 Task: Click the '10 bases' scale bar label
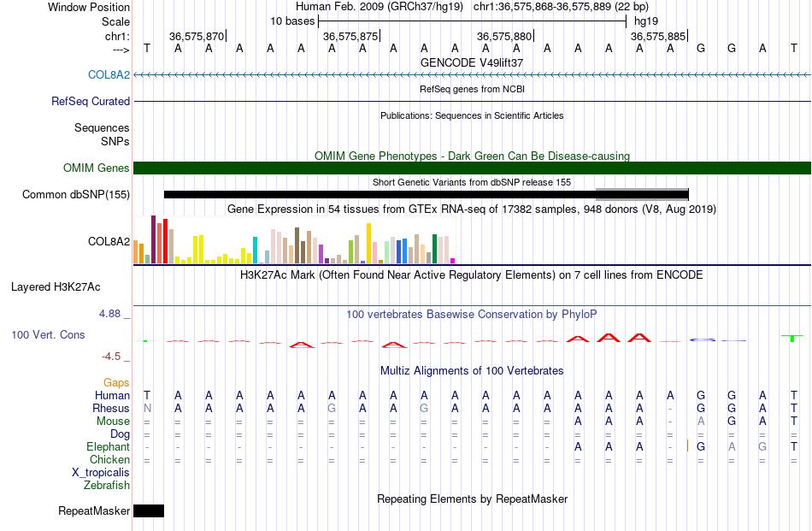coord(292,21)
